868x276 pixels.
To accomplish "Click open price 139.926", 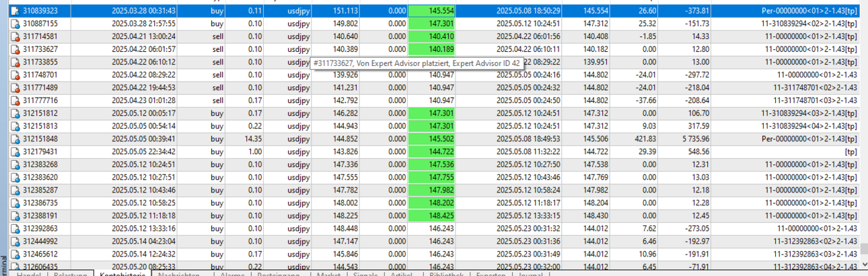I will [345, 75].
